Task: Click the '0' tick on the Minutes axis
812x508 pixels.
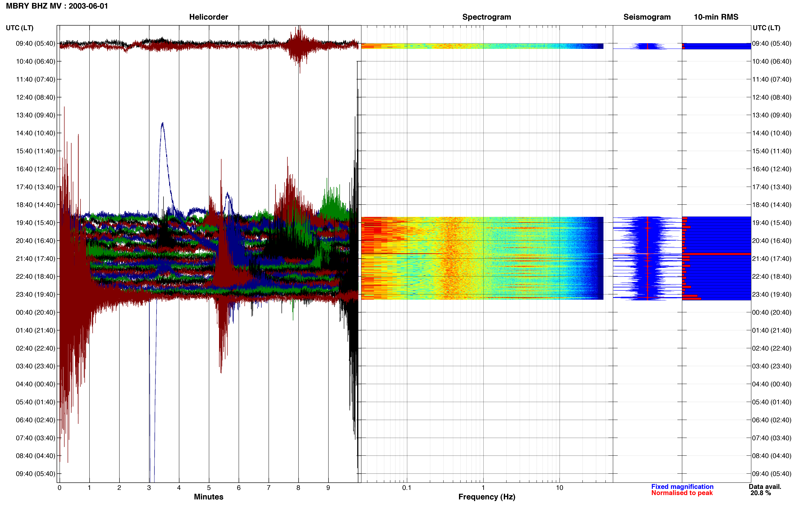Action: [59, 488]
